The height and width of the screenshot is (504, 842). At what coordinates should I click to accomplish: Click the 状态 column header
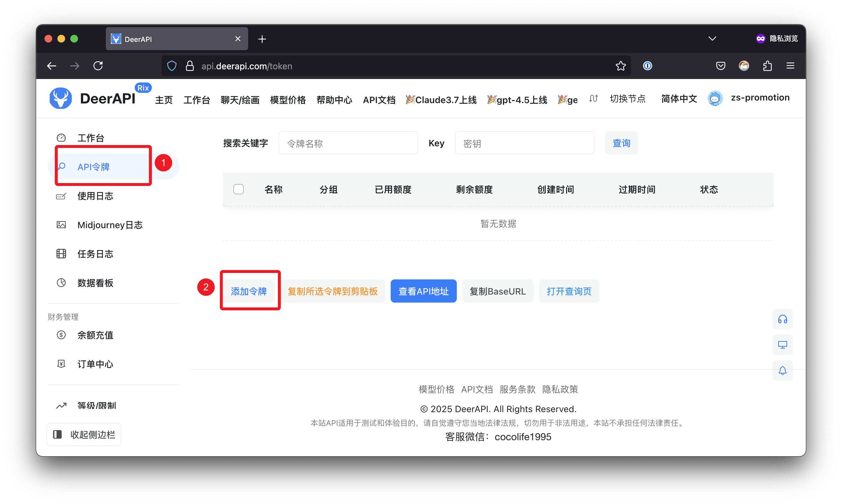(x=709, y=189)
